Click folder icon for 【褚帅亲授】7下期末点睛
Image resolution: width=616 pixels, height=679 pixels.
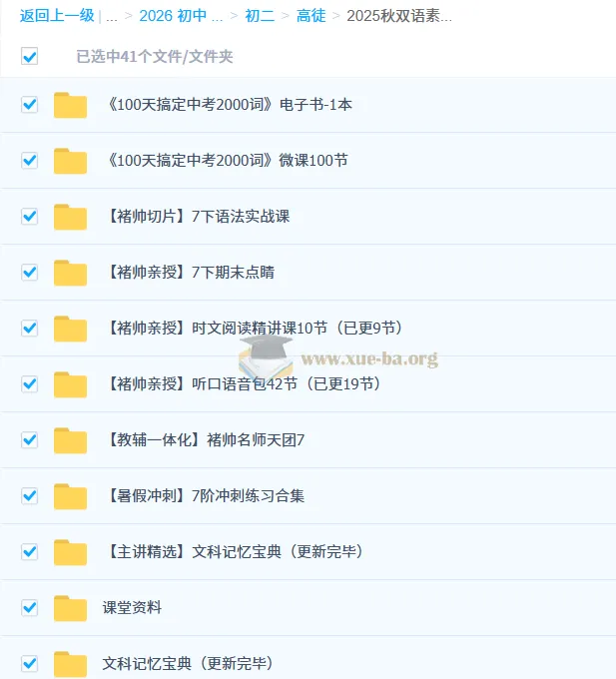[x=70, y=273]
